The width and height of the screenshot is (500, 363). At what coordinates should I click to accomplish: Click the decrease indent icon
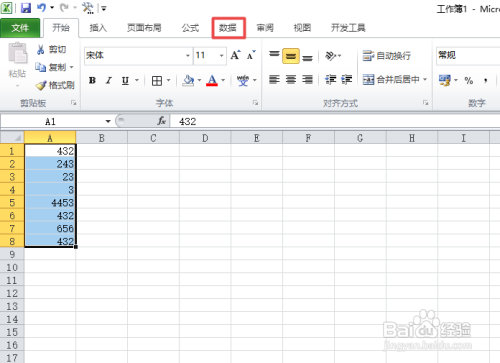tap(331, 80)
